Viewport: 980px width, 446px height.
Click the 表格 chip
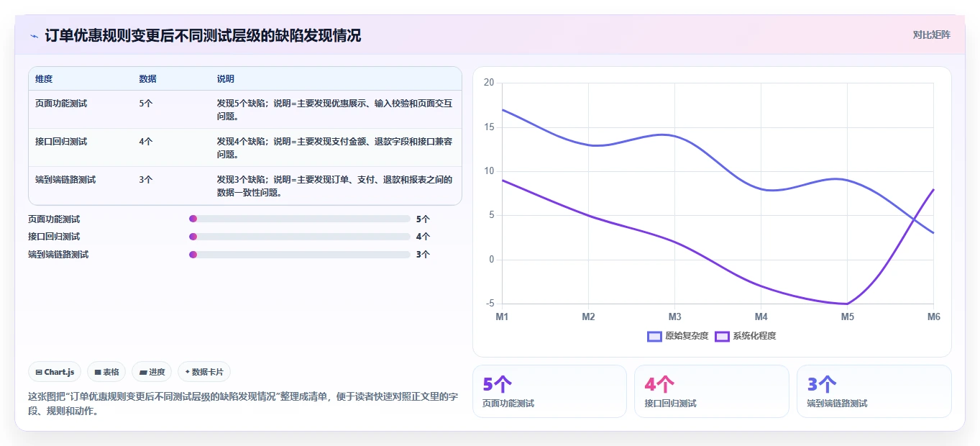(x=106, y=372)
